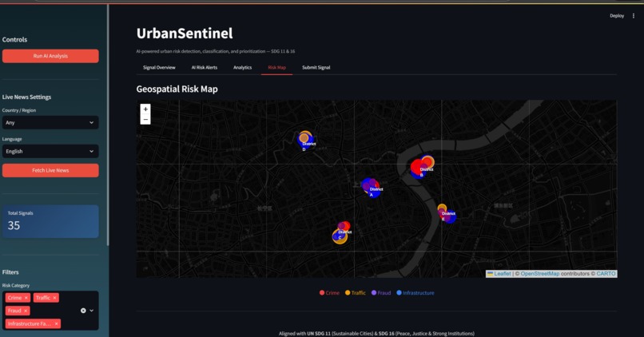Click the sidebar vertical scrollbar
Image resolution: width=644 pixels, height=337 pixels.
coord(108,125)
